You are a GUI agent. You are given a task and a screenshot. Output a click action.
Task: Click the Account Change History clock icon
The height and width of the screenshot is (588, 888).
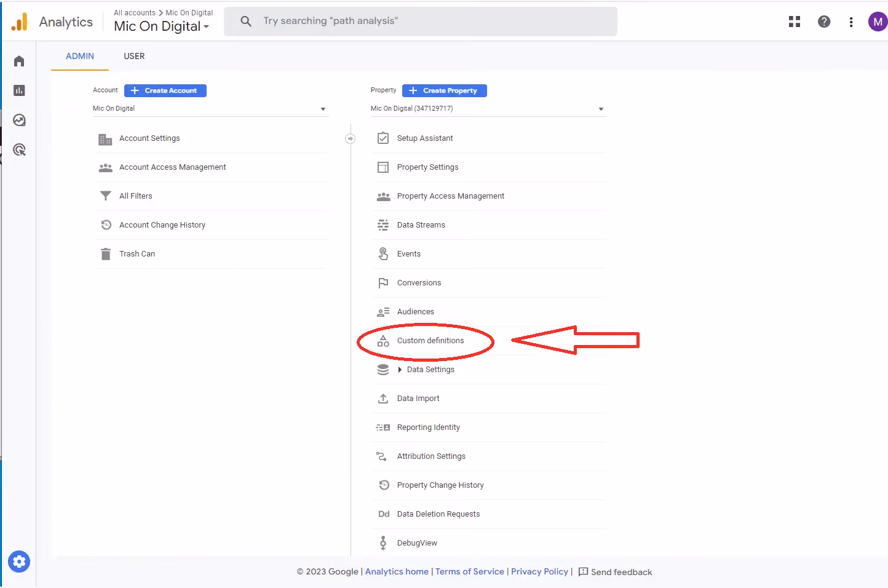106,224
